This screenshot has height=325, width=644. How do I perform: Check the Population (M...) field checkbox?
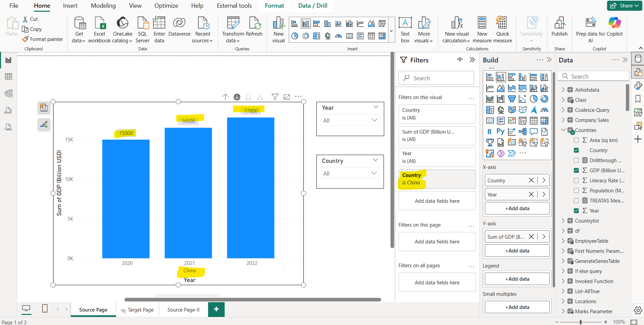pos(577,190)
